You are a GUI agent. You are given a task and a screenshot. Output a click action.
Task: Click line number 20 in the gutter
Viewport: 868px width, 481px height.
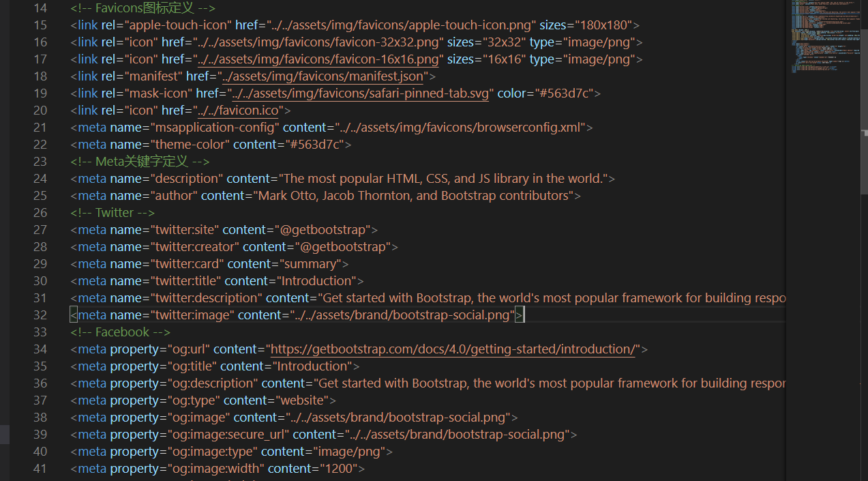coord(40,111)
